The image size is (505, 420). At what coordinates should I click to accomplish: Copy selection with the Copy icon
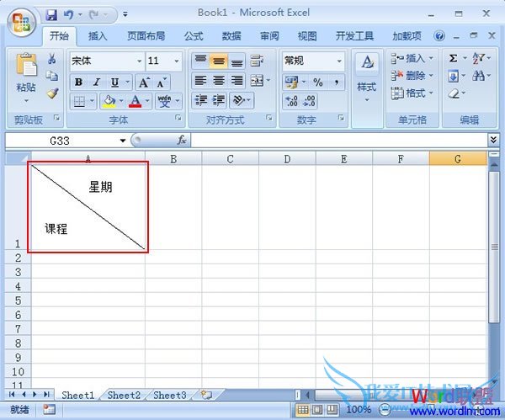52,76
